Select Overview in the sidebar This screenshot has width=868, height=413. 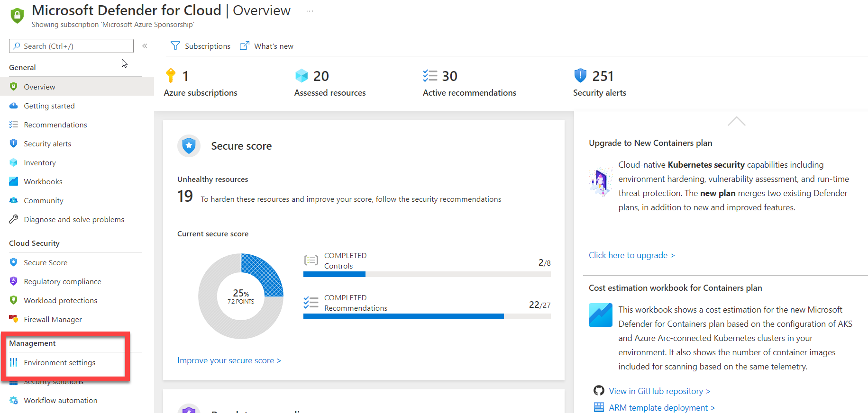(x=77, y=87)
